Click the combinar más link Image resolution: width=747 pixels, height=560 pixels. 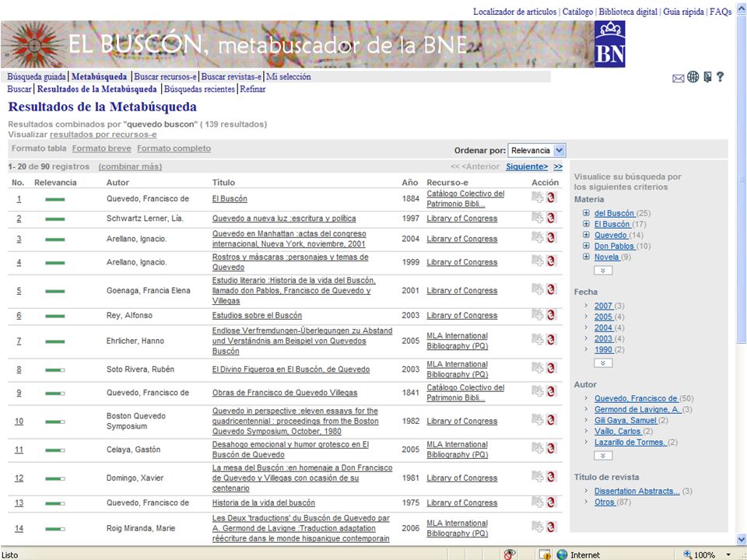point(130,166)
